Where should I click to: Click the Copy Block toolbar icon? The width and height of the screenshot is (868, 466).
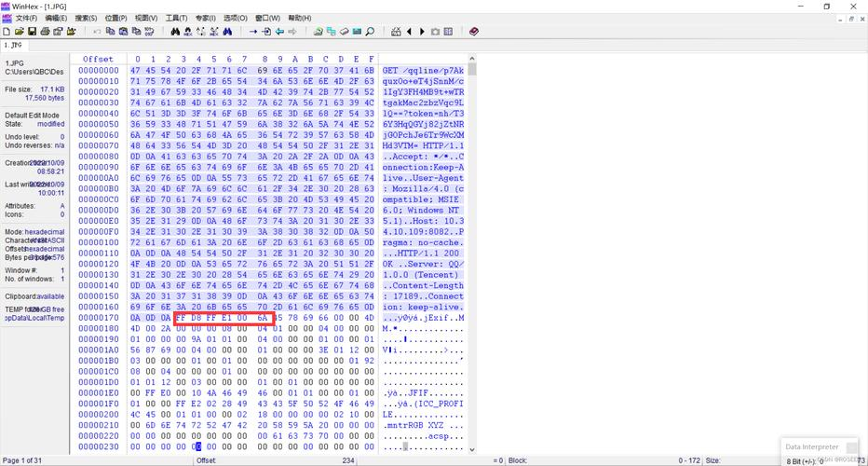(x=110, y=32)
